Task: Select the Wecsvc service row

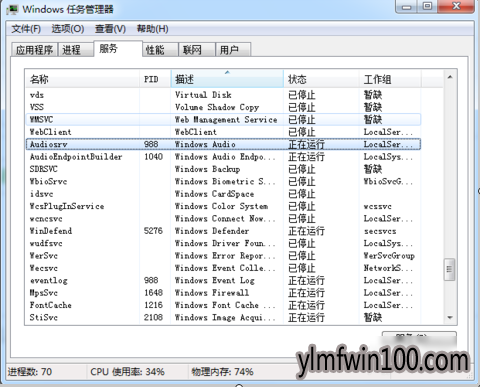Action: (x=223, y=268)
